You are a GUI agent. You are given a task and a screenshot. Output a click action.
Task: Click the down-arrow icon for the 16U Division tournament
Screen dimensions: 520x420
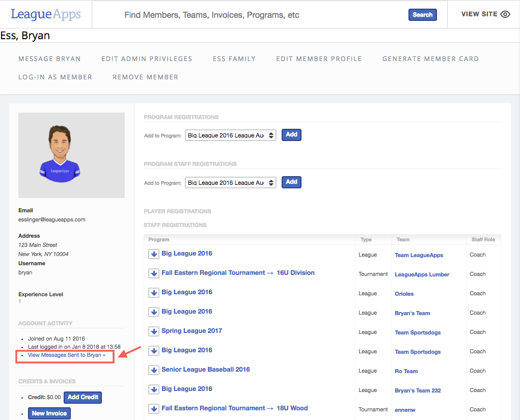pyautogui.click(x=153, y=273)
